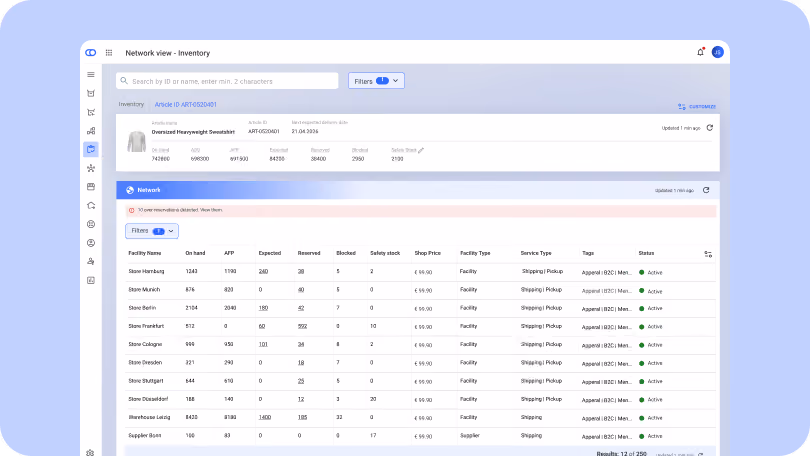Open the user roles sidebar icon

coord(91,261)
